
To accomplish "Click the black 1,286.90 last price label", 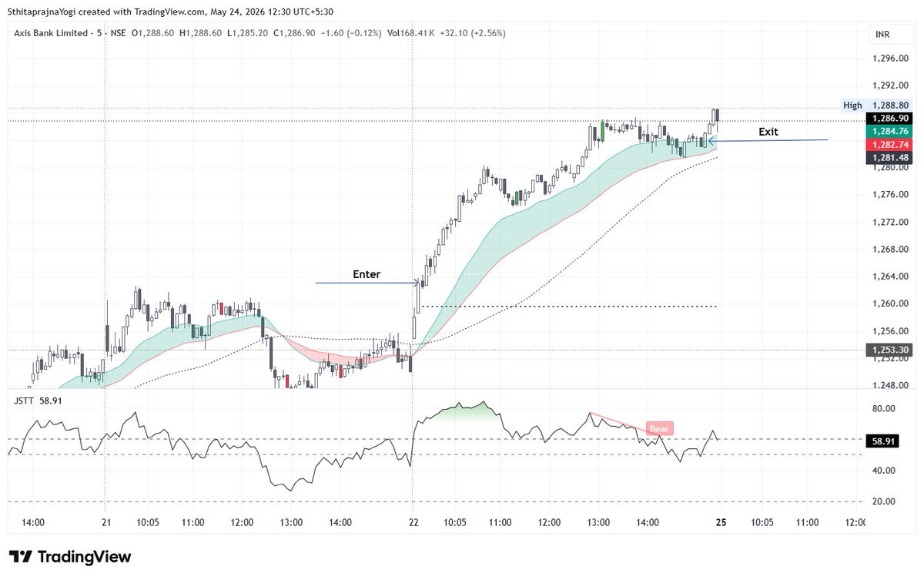I will point(890,119).
